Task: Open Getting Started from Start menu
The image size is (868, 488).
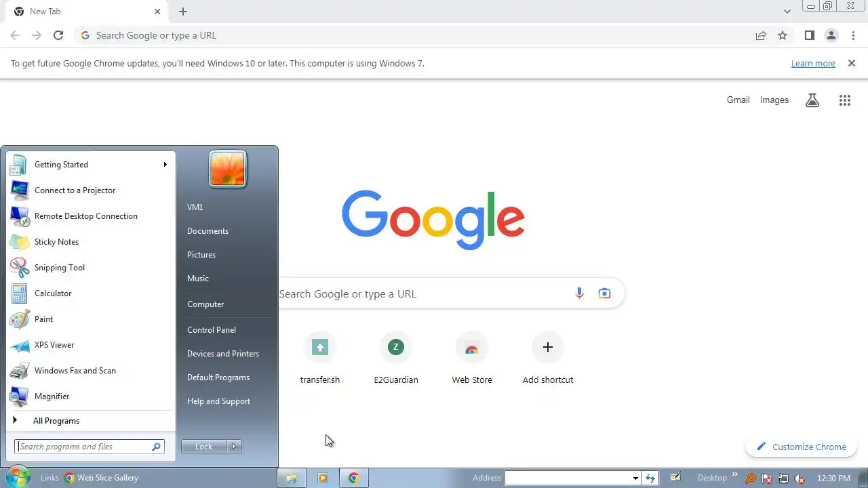Action: pos(90,165)
